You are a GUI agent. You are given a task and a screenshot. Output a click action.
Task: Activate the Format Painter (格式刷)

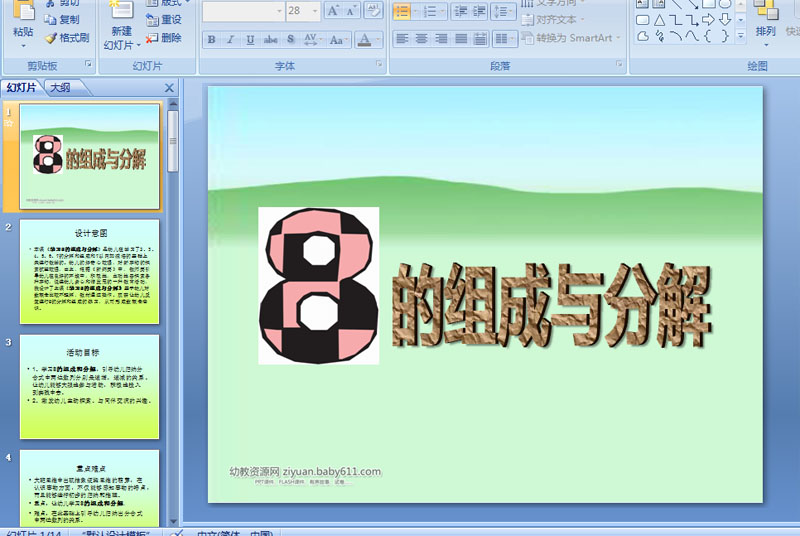coord(67,38)
